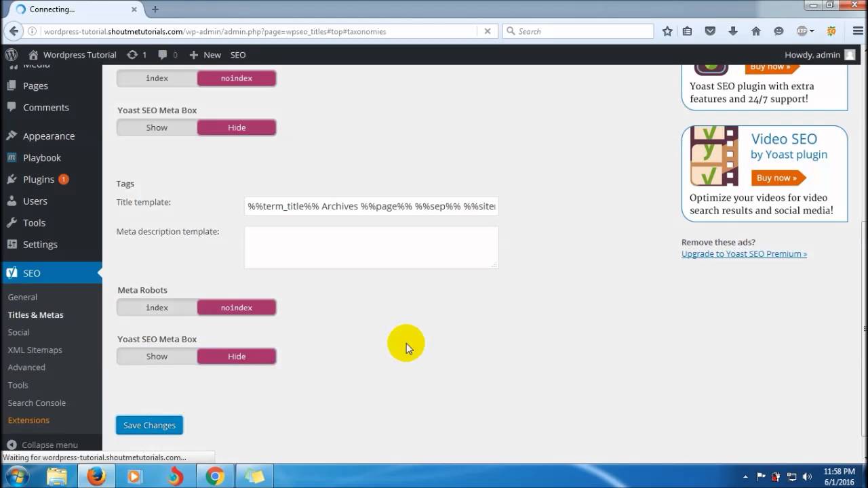Choose noindex in the topmost Meta Robots switch
The image size is (868, 488).
pos(237,78)
